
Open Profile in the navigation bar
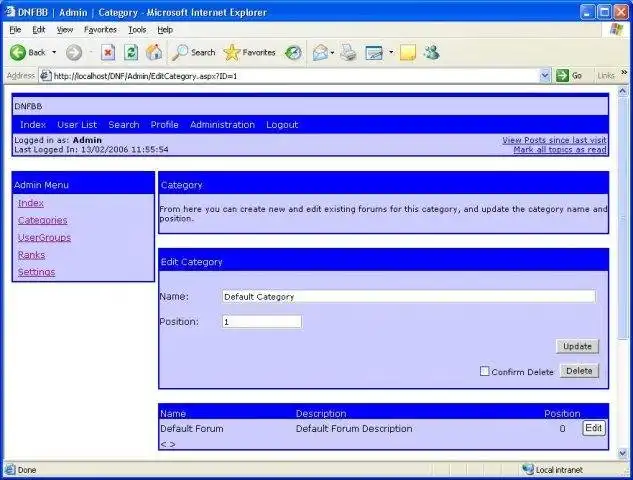point(164,125)
